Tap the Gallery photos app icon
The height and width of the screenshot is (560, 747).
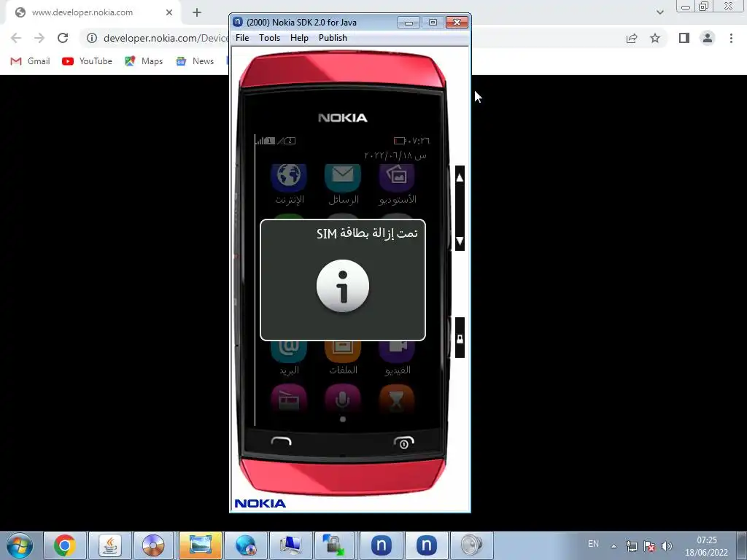(x=397, y=177)
